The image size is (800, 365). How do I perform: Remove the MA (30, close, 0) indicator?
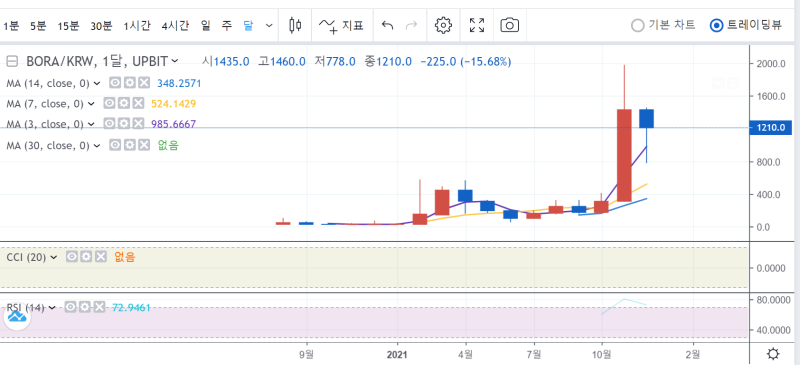click(144, 145)
